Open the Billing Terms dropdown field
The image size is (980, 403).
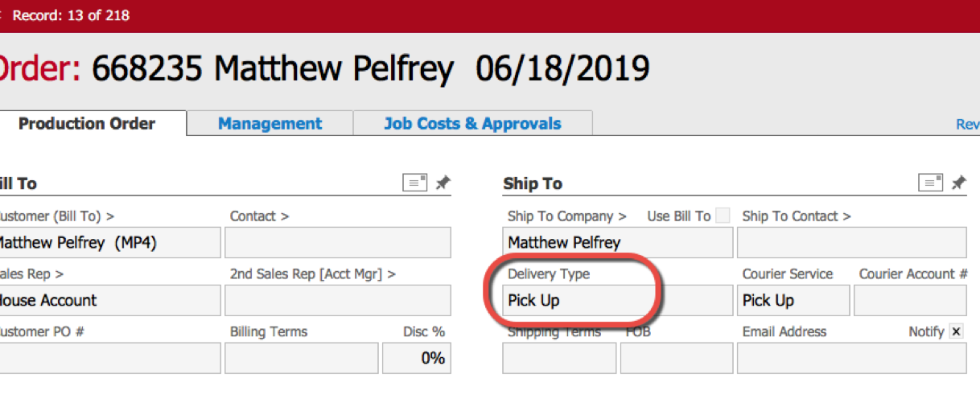301,358
